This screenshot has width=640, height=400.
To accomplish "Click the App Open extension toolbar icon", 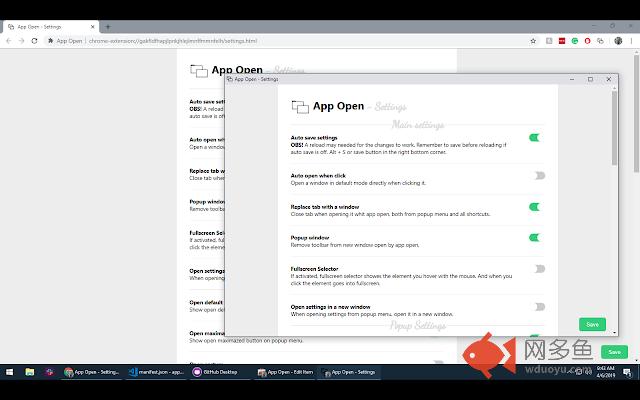I will pyautogui.click(x=600, y=41).
